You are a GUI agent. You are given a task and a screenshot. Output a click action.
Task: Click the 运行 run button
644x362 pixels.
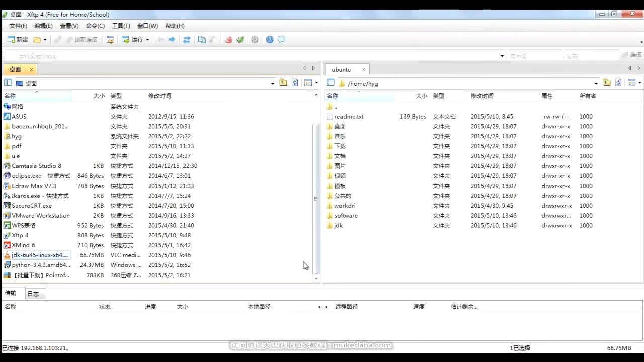132,40
